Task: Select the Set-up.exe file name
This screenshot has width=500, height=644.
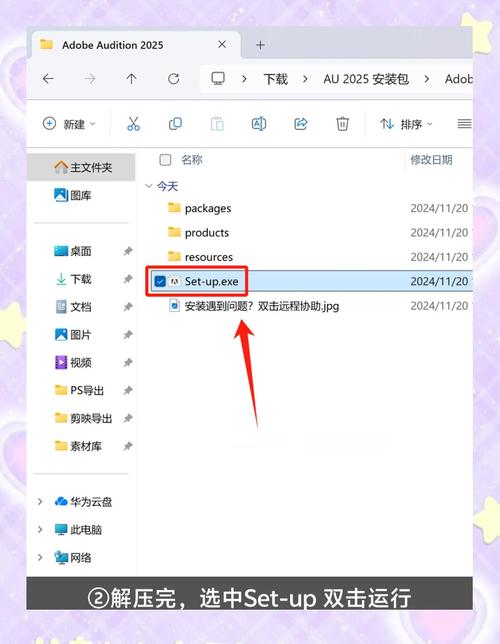Action: [212, 281]
